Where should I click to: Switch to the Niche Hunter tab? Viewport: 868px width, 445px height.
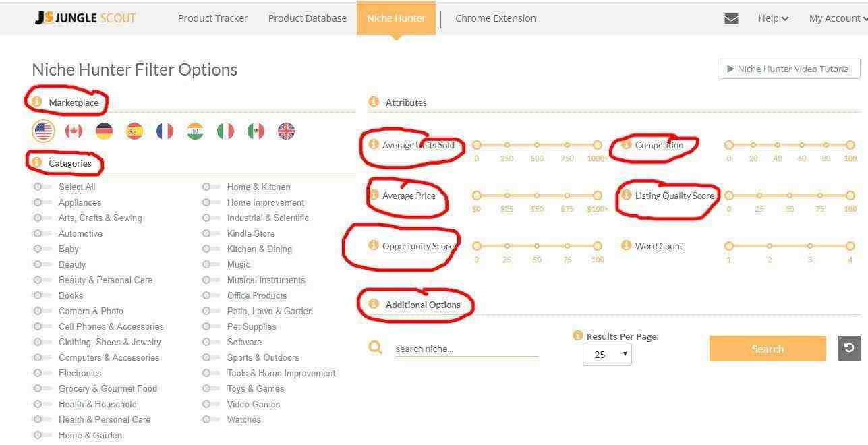[396, 18]
